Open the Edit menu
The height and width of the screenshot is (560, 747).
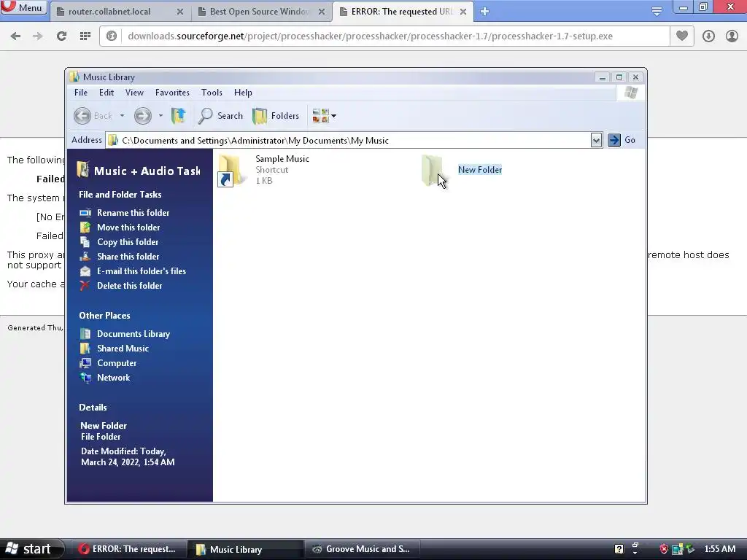(107, 93)
